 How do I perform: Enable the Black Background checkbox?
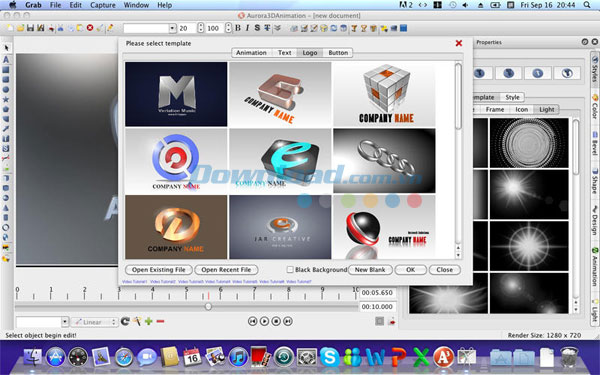pyautogui.click(x=290, y=269)
